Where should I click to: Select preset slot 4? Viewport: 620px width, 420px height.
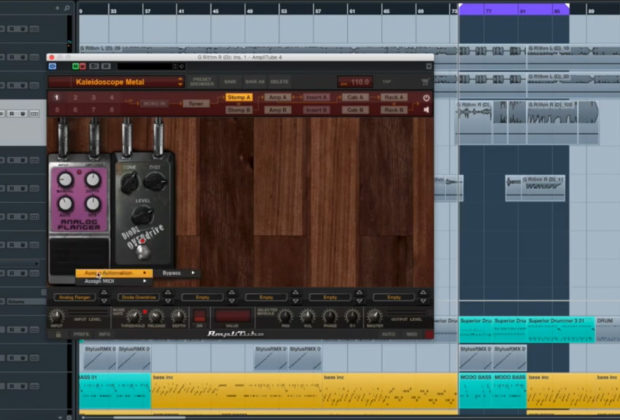tap(112, 97)
